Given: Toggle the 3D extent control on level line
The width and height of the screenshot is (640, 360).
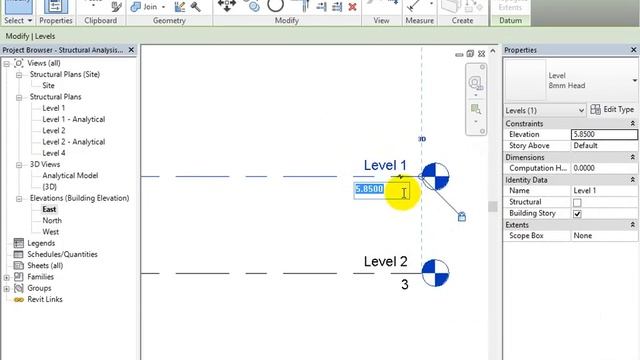Looking at the screenshot, I should coord(422,139).
